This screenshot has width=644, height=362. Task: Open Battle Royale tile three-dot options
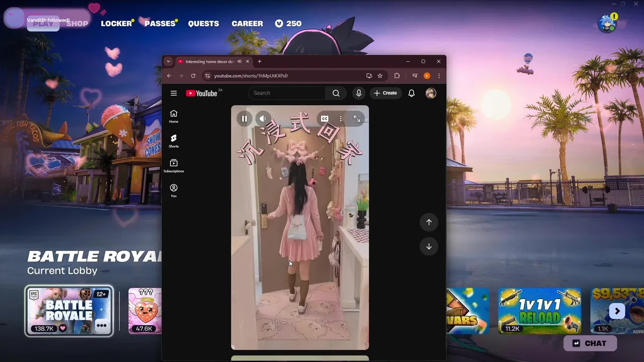102,325
